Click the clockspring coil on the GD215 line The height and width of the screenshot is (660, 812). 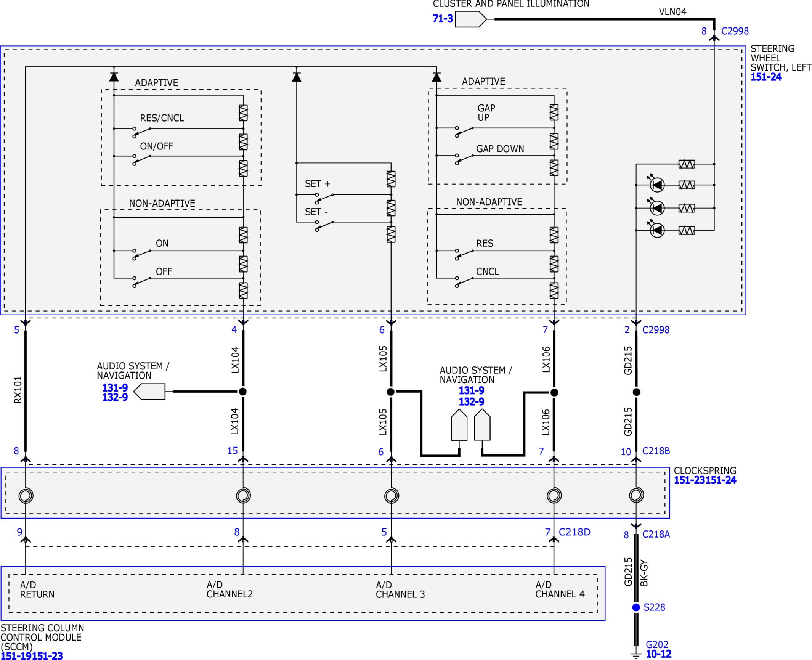(636, 495)
